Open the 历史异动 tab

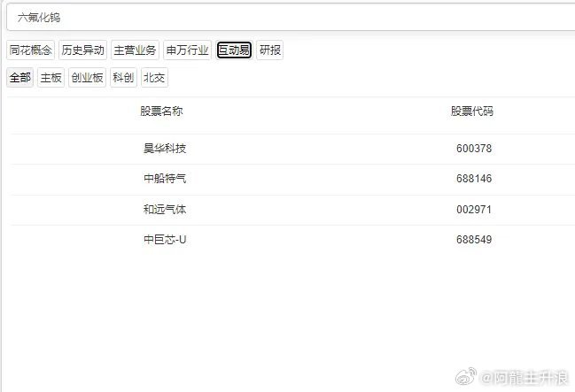82,50
